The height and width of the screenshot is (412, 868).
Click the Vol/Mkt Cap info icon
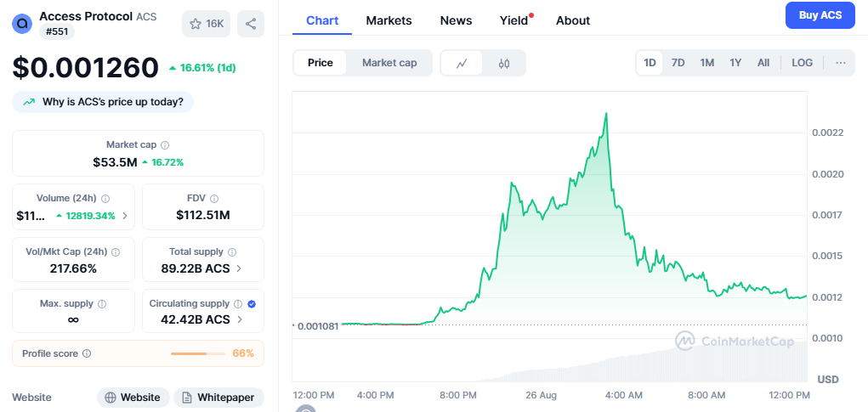tap(115, 252)
